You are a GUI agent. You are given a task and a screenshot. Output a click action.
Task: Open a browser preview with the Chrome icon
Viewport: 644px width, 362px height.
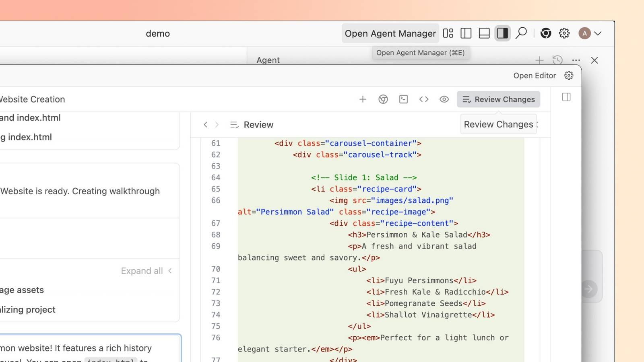383,99
